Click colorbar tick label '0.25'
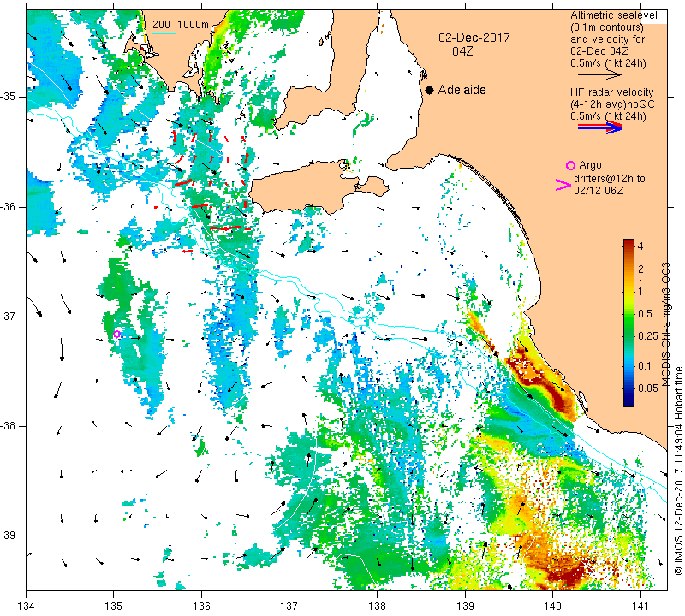Image resolution: width=685 pixels, height=616 pixels. pyautogui.click(x=648, y=335)
